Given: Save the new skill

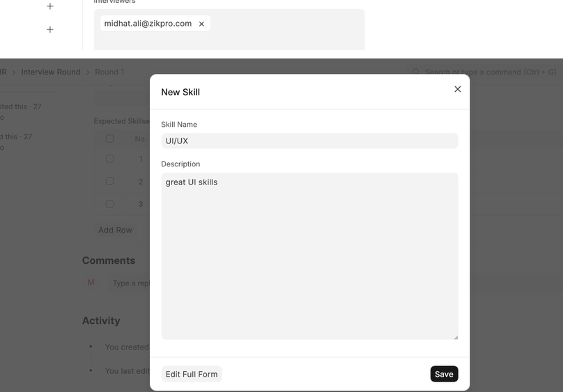Looking at the screenshot, I should [444, 374].
